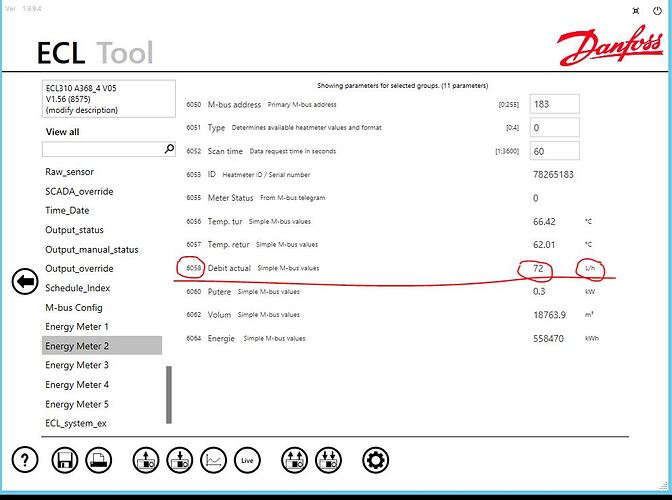
Task: Click the back arrow icon
Action: [x=25, y=281]
